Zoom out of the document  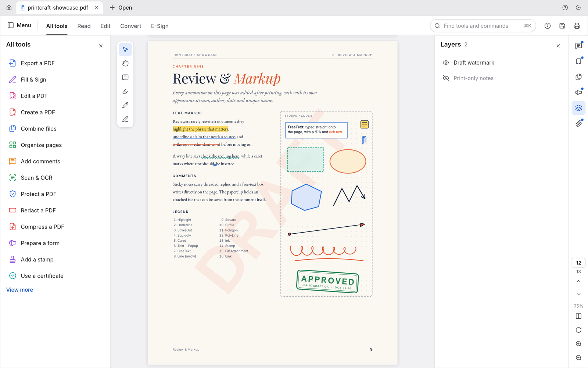click(578, 358)
